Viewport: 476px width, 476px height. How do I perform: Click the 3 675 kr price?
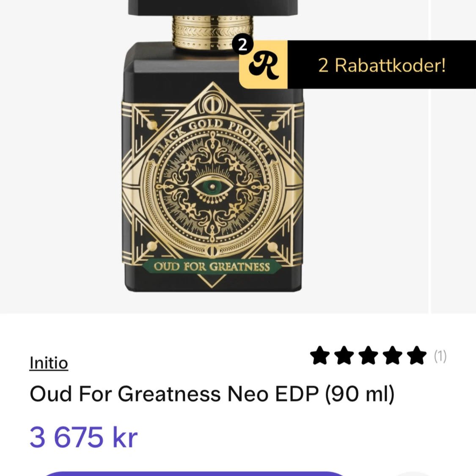[83, 437]
